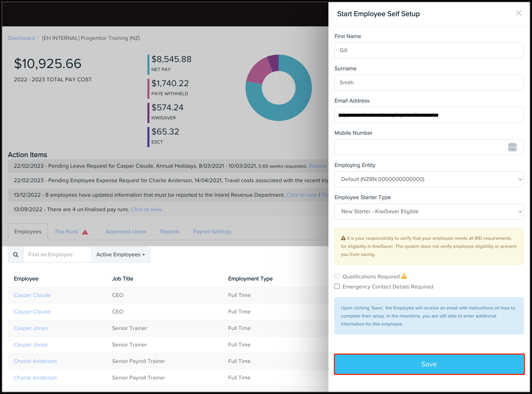
Task: Open the Charlie Anderson employee link
Action: (x=35, y=361)
